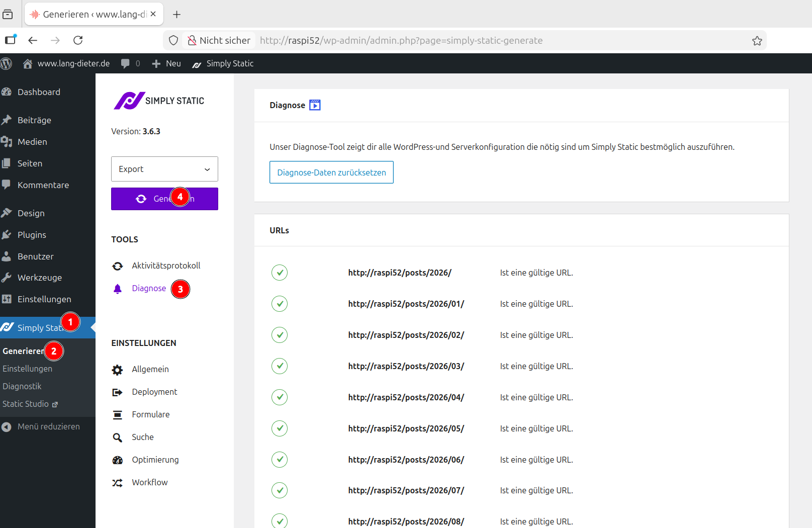This screenshot has width=812, height=528.
Task: Open the Export dropdown
Action: click(164, 169)
